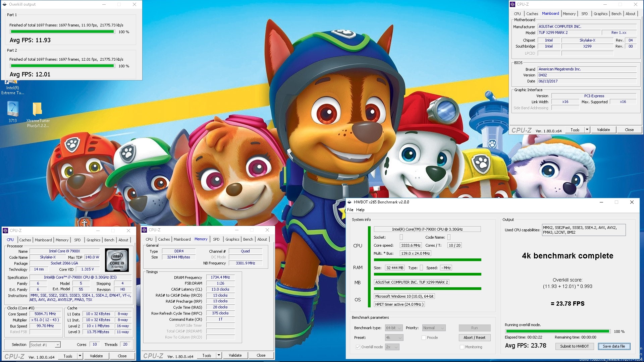This screenshot has width=644, height=362.
Task: Open the Preset 4k dropdown
Action: point(394,338)
